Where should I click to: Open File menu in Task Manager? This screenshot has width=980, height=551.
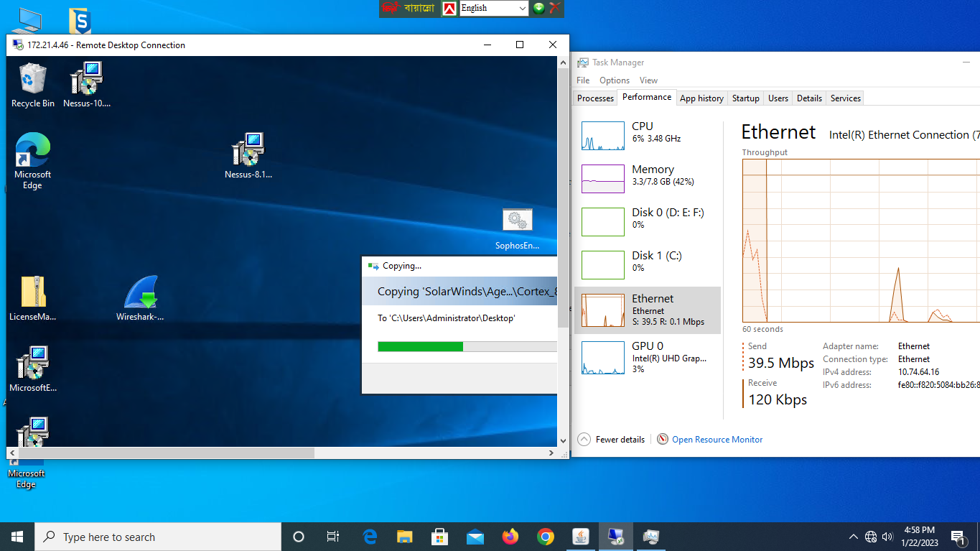pos(583,80)
